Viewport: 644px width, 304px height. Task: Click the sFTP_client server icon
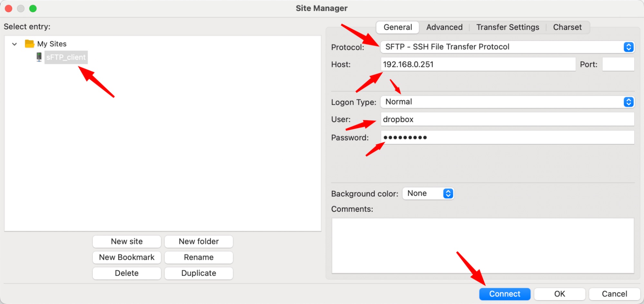pyautogui.click(x=39, y=57)
